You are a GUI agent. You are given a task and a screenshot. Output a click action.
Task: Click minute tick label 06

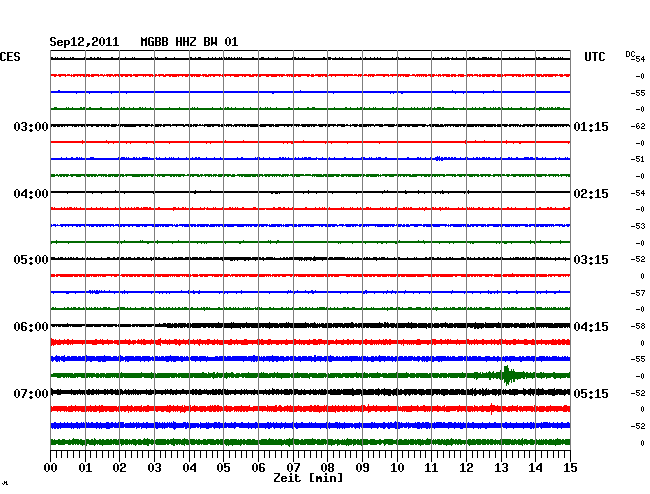(x=258, y=468)
